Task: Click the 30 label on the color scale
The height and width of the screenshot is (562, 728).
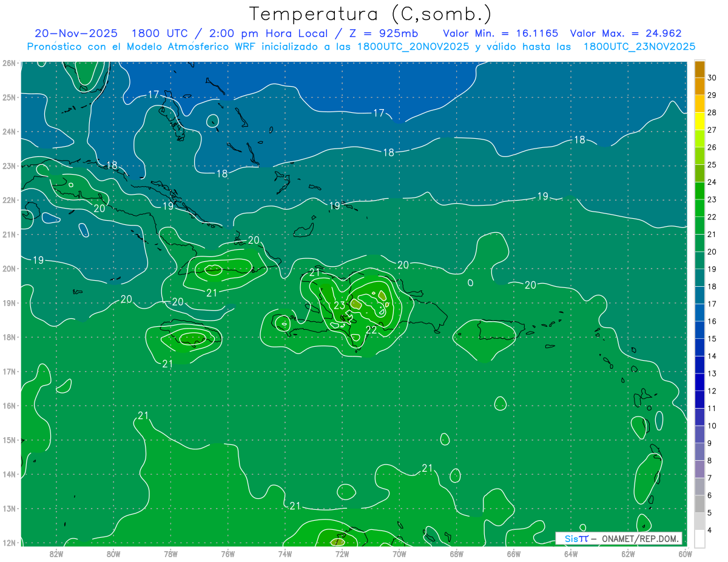Action: click(712, 78)
